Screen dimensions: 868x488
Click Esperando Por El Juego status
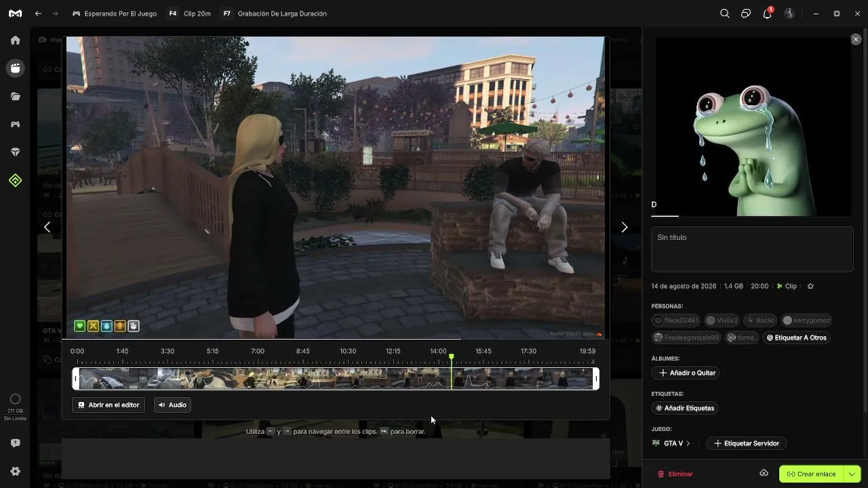(x=114, y=14)
